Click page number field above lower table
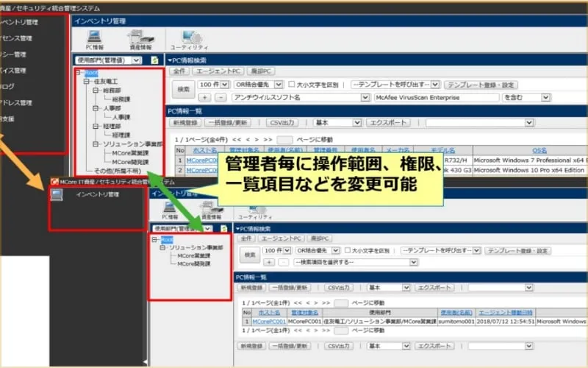This screenshot has height=368, width=588. (340, 302)
